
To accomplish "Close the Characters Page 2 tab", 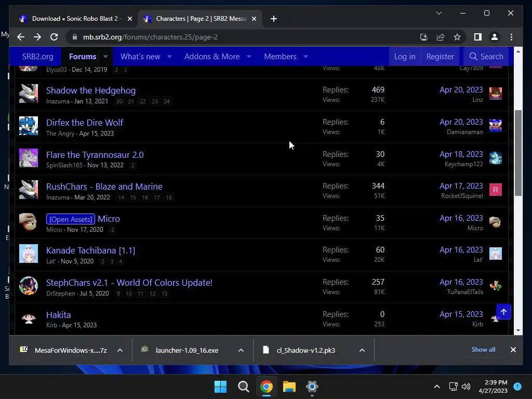I will click(x=254, y=19).
